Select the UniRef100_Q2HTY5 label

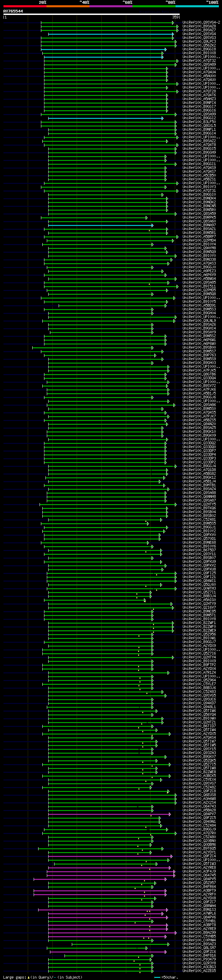(199, 504)
